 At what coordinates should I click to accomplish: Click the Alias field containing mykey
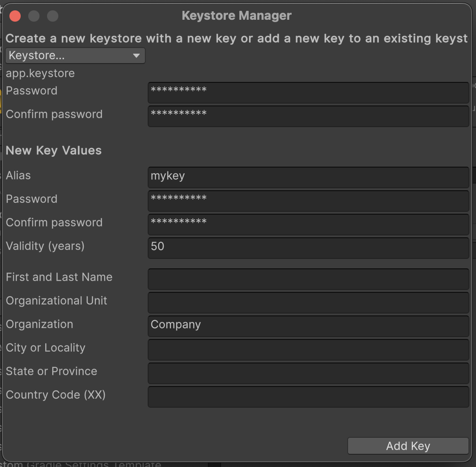pos(308,177)
